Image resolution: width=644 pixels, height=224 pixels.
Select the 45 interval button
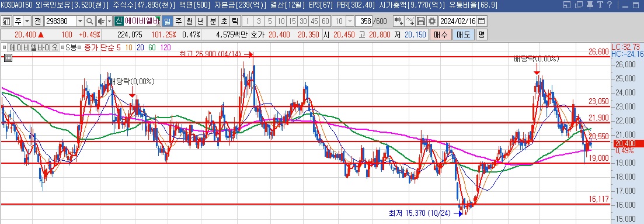click(314, 22)
